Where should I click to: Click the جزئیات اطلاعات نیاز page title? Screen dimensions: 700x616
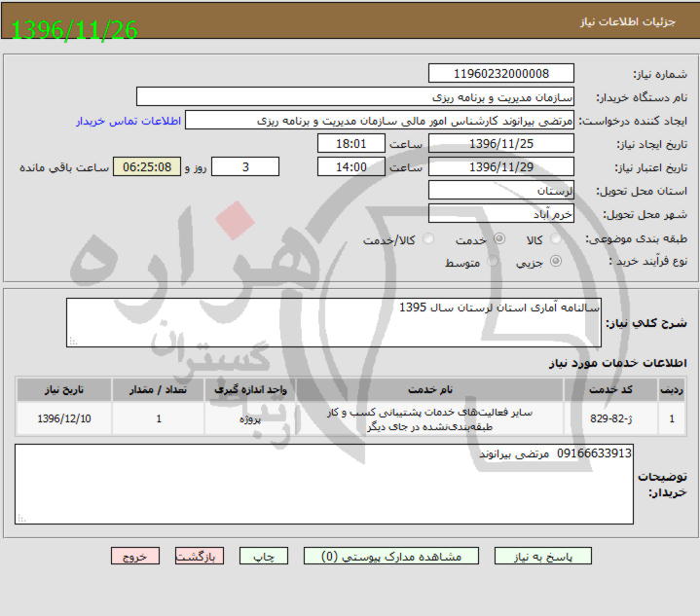628,21
